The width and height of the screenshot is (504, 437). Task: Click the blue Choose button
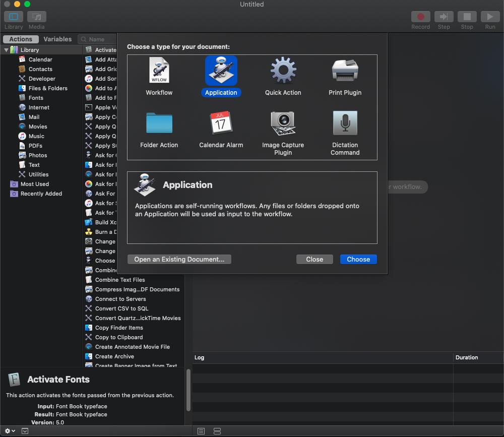[358, 260]
